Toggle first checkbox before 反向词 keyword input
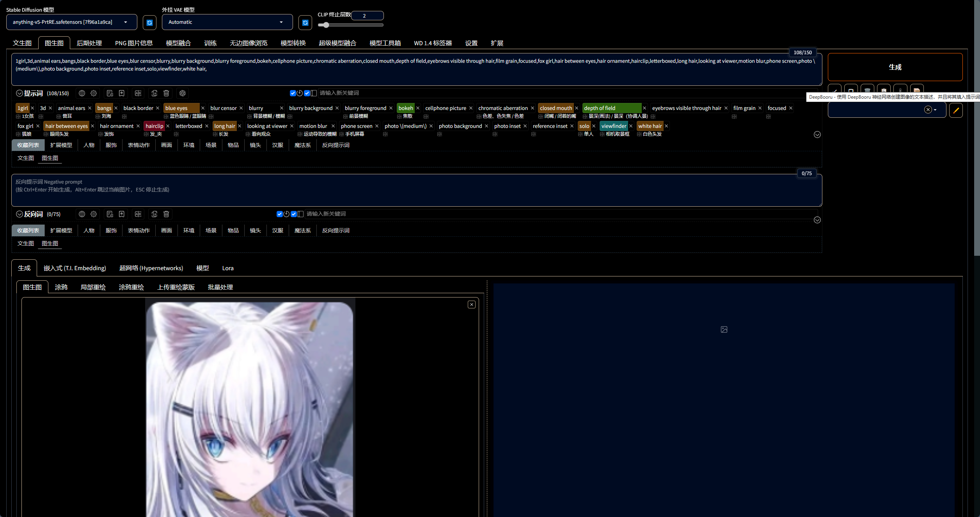The height and width of the screenshot is (517, 980). [x=280, y=214]
